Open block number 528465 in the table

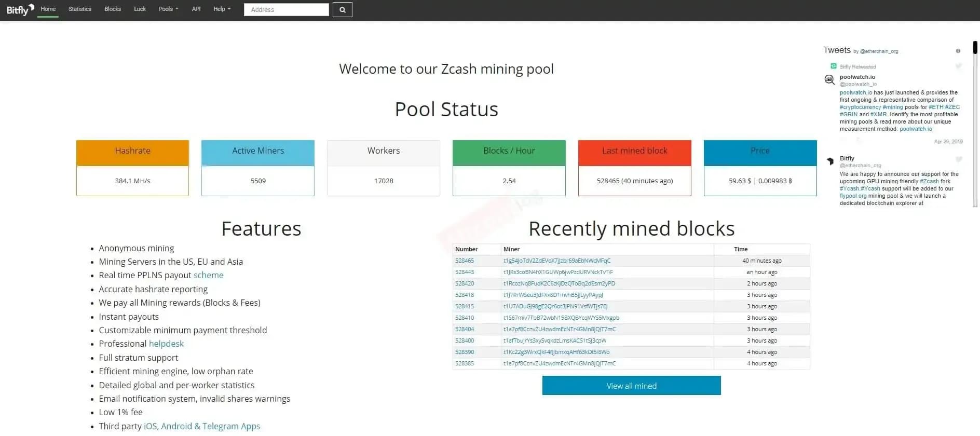(465, 261)
